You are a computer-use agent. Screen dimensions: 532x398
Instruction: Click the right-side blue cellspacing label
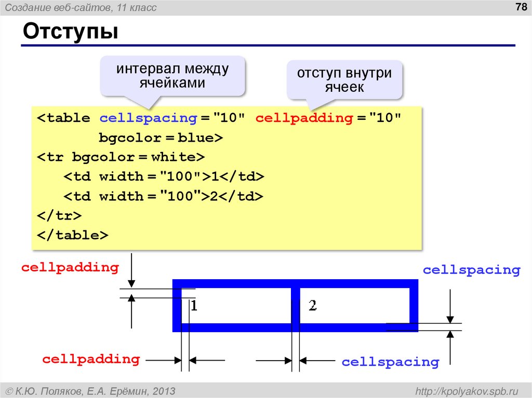click(x=471, y=270)
